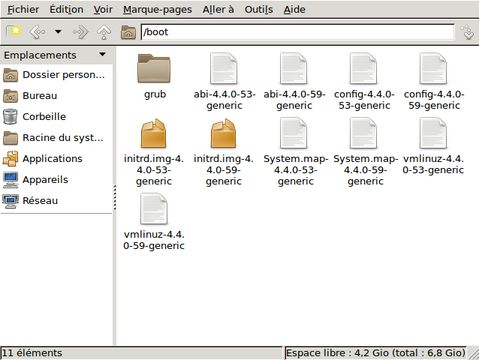Click the 11 éléments status text
Viewport: 479px width, 360px height.
point(32,353)
